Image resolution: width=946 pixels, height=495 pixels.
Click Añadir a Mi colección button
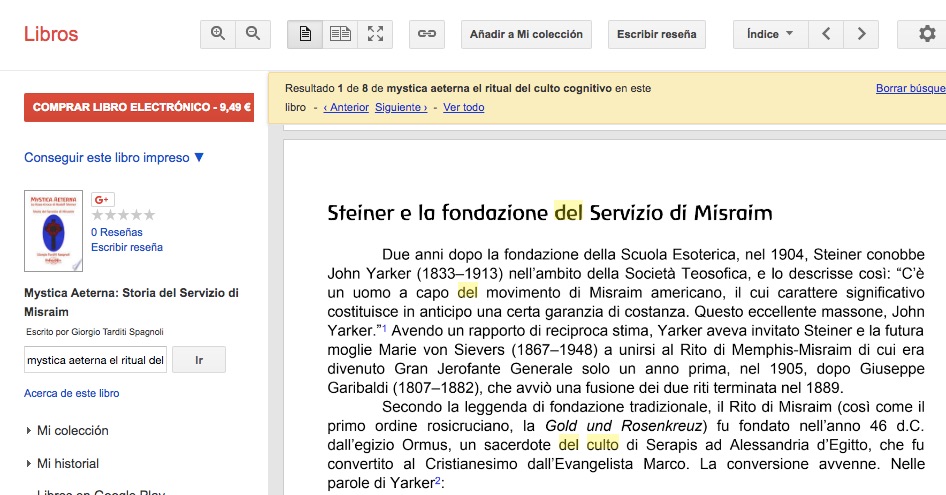tap(526, 34)
